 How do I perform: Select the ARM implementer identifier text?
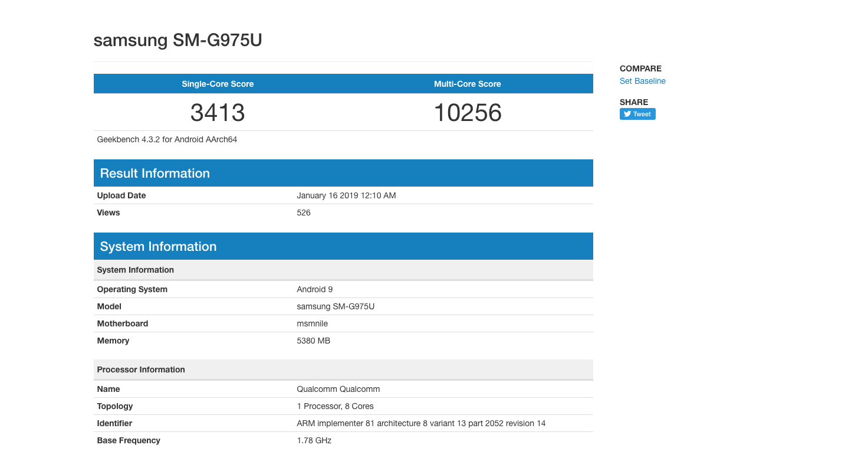point(421,424)
